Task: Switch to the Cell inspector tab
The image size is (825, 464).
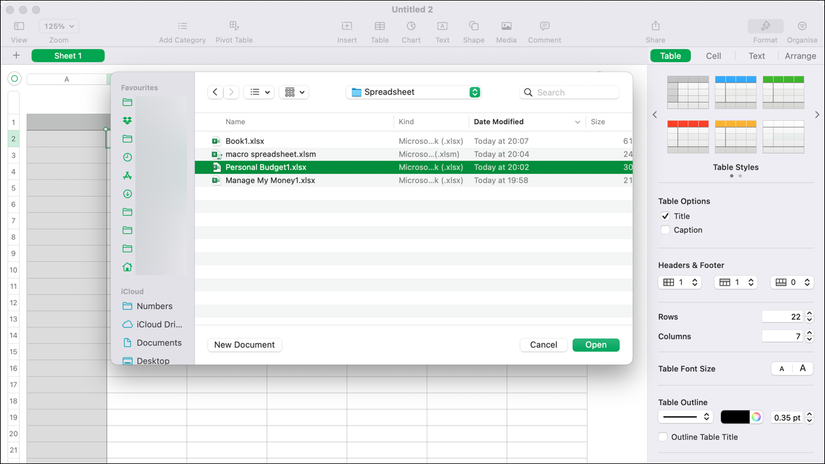Action: pyautogui.click(x=713, y=56)
